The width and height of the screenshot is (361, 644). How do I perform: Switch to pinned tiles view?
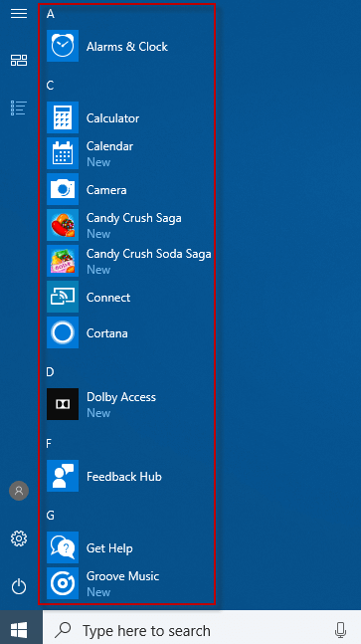[19, 61]
